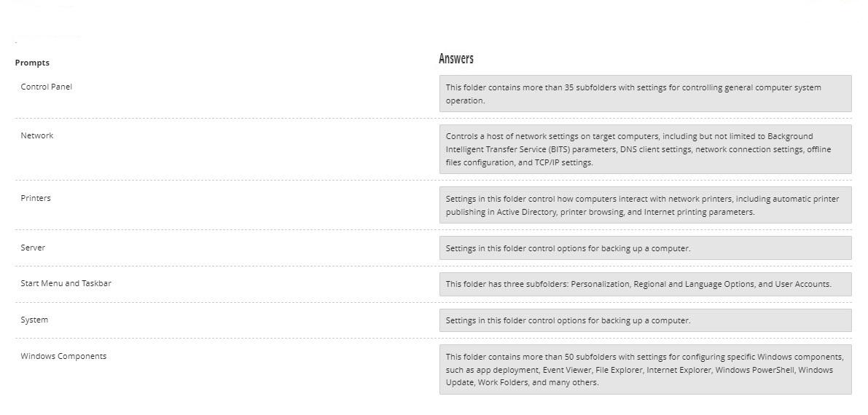Select the System prompt

(34, 320)
